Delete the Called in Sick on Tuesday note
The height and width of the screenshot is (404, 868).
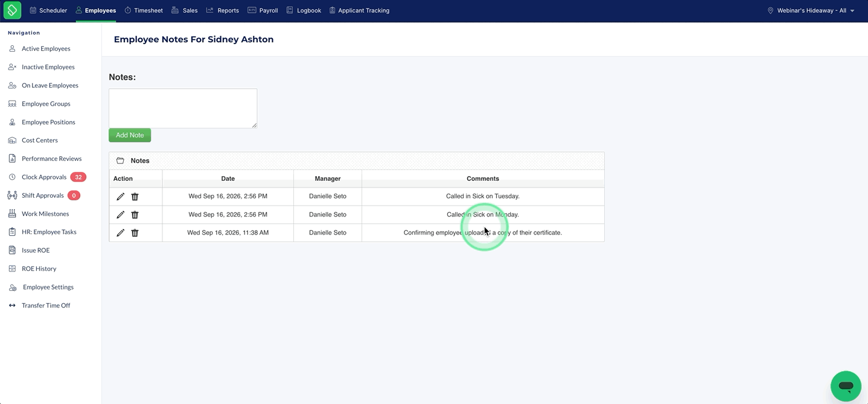point(135,197)
